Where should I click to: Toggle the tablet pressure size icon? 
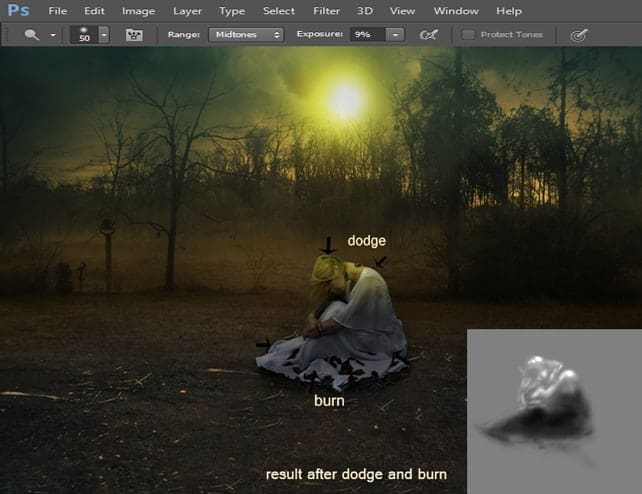pyautogui.click(x=579, y=35)
